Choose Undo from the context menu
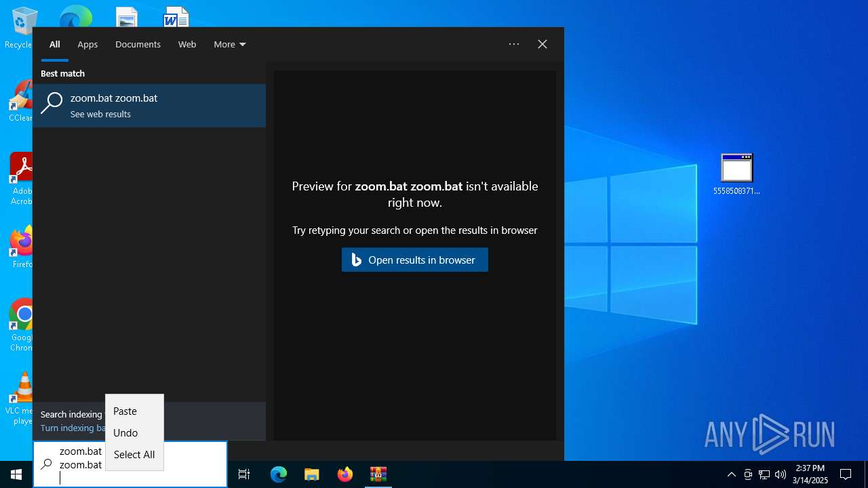 click(134, 433)
